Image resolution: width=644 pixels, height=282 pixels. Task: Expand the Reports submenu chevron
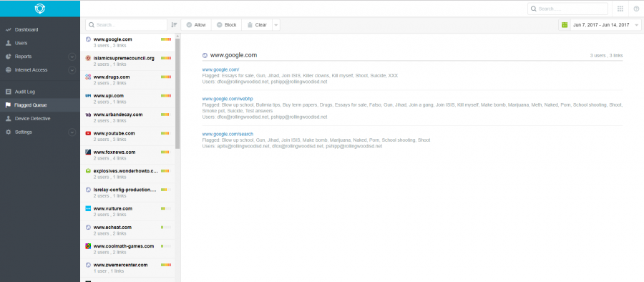(72, 57)
